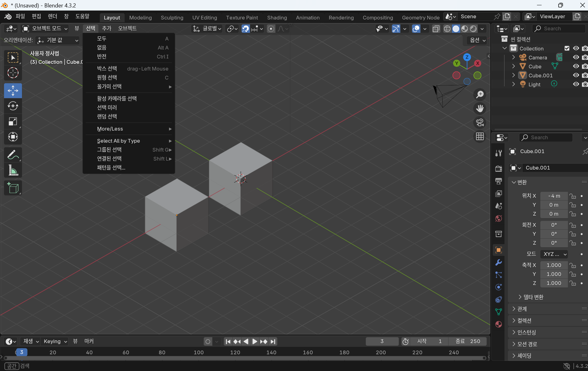Play the animation forward

tap(255, 342)
